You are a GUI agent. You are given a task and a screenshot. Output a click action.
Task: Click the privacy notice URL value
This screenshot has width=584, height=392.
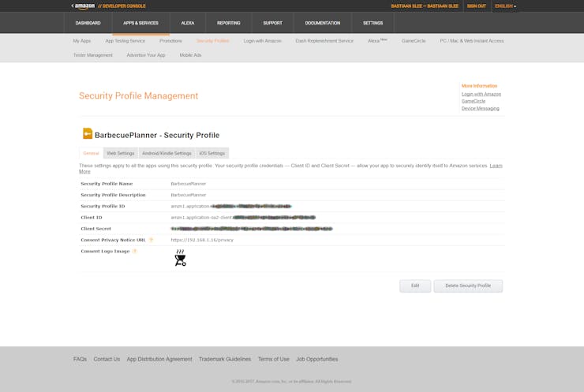click(202, 240)
